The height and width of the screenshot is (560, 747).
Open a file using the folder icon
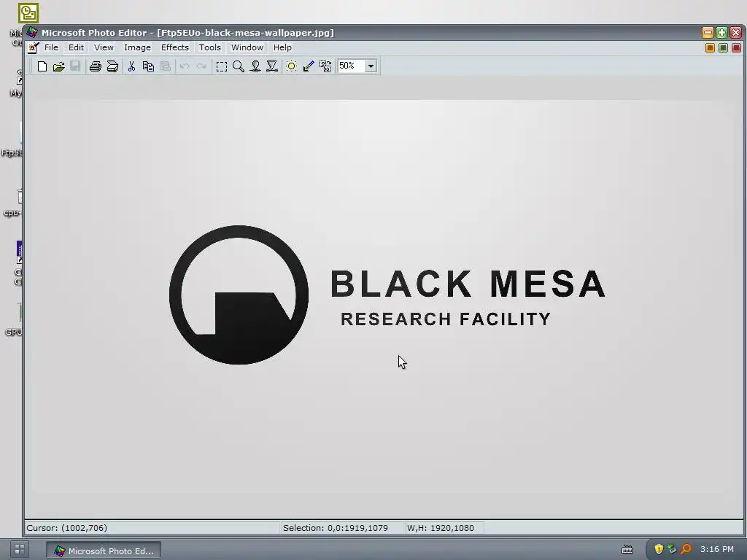click(58, 66)
